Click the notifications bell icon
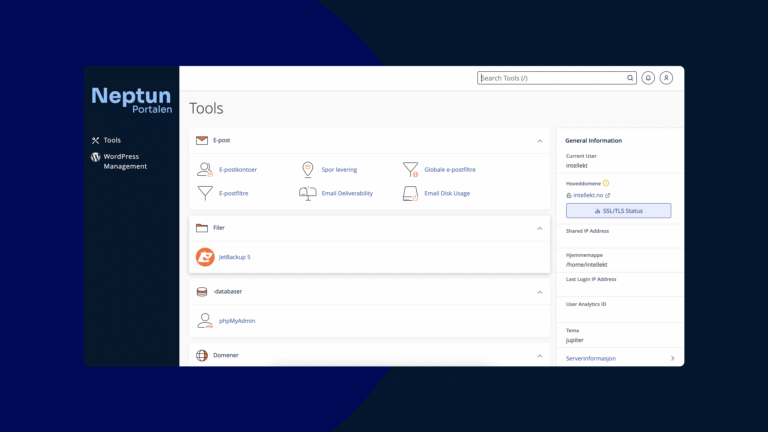 (648, 78)
